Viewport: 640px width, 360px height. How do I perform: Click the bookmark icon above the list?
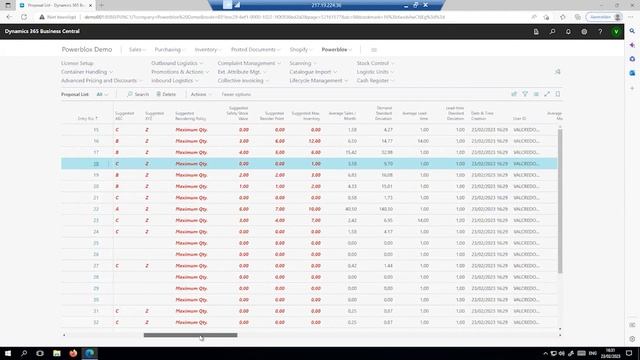click(x=558, y=94)
